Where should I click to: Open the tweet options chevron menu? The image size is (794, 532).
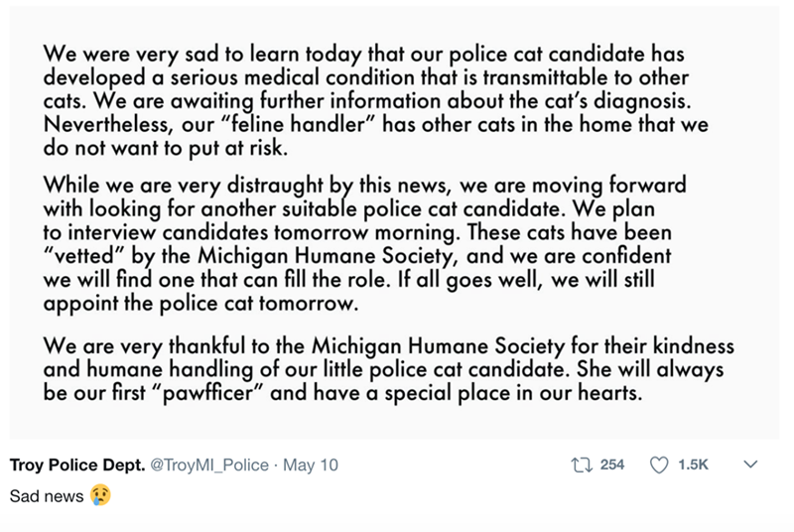750,465
